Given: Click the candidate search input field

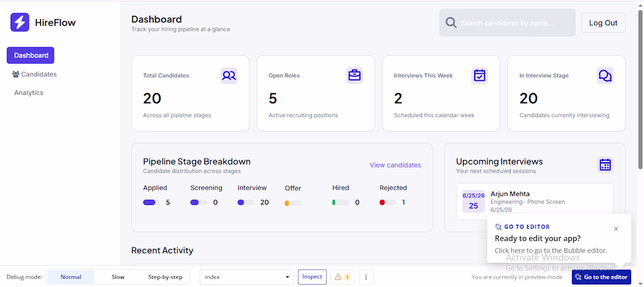Looking at the screenshot, I should 507,23.
